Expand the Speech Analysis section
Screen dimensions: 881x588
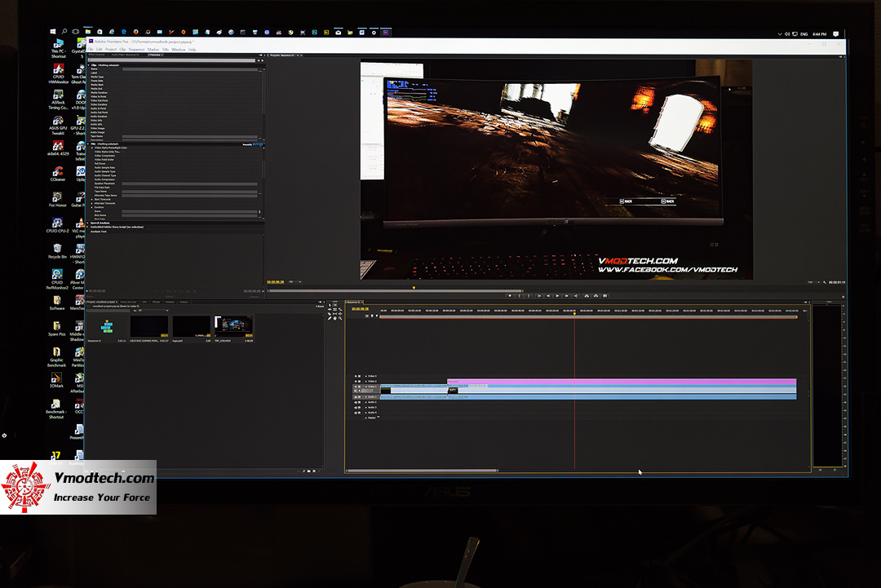click(x=89, y=223)
